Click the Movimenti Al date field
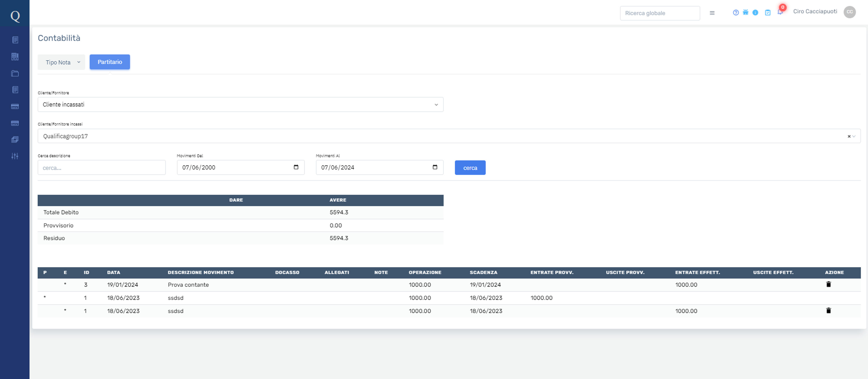The image size is (868, 379). point(380,168)
